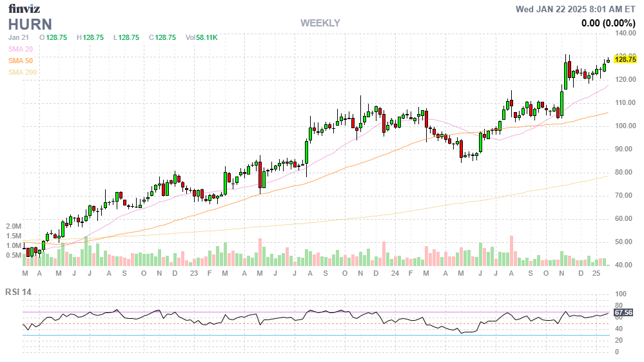Select the 23 year marker on time axis
Screen dimensions: 644x362
click(x=193, y=274)
